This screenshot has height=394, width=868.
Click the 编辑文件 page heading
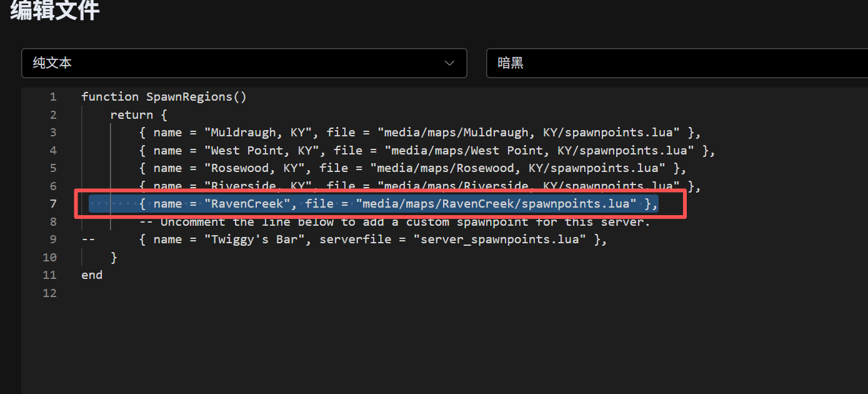55,11
